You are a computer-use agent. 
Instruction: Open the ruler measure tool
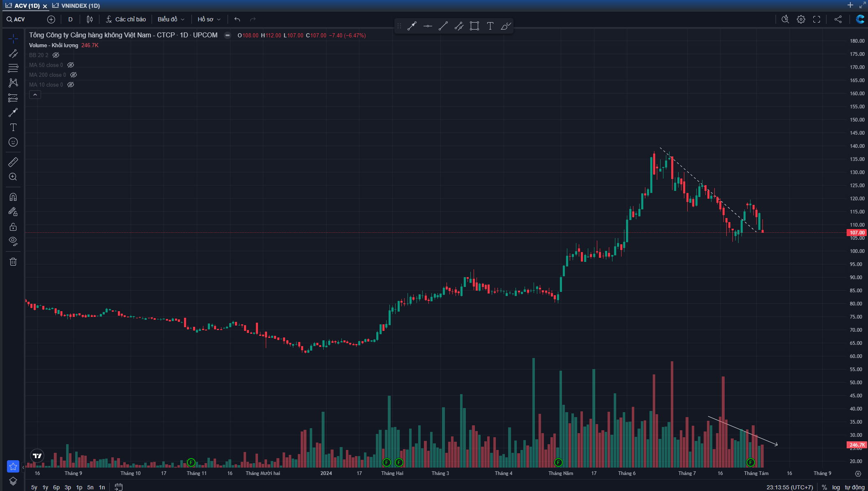coord(13,162)
